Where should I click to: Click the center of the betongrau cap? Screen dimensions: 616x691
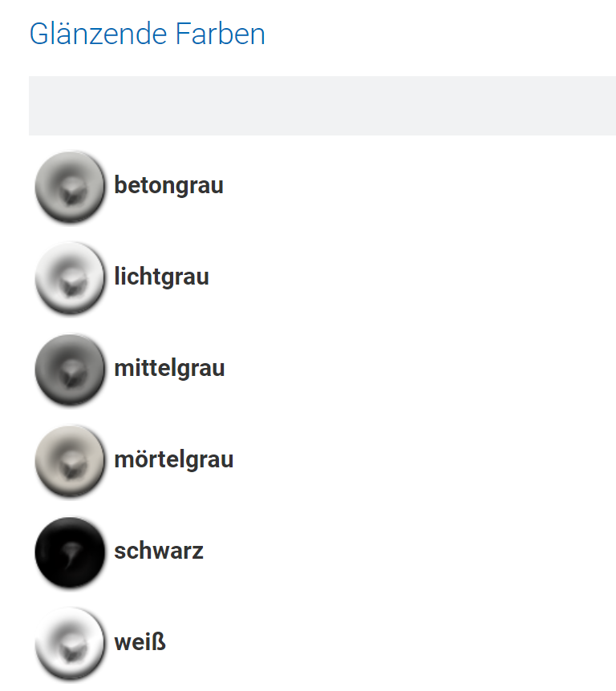tap(70, 187)
